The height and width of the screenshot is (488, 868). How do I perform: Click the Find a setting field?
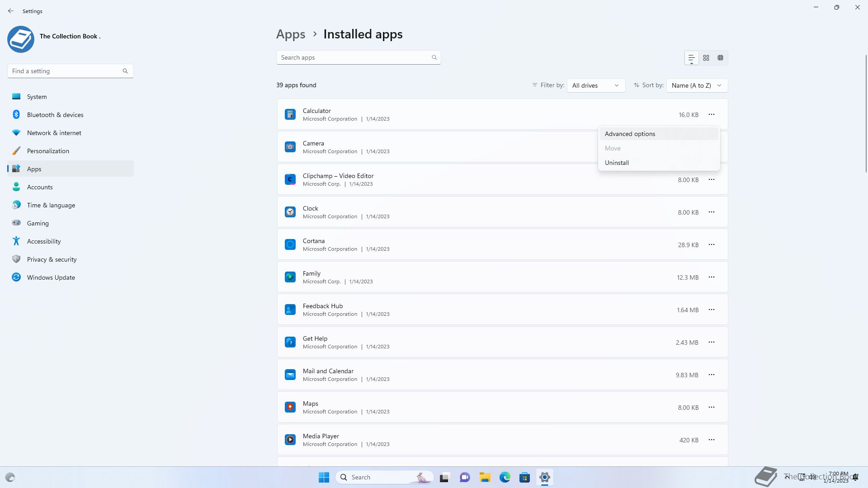pos(66,71)
